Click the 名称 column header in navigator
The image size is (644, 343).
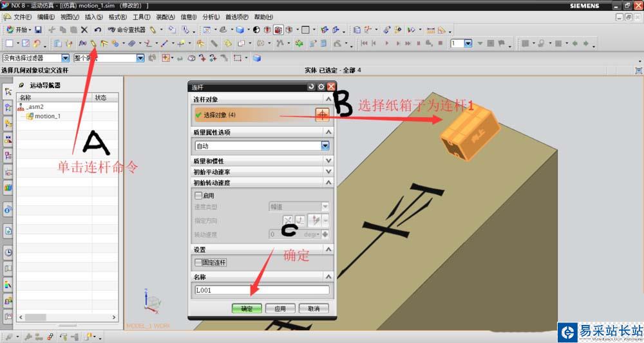click(54, 97)
